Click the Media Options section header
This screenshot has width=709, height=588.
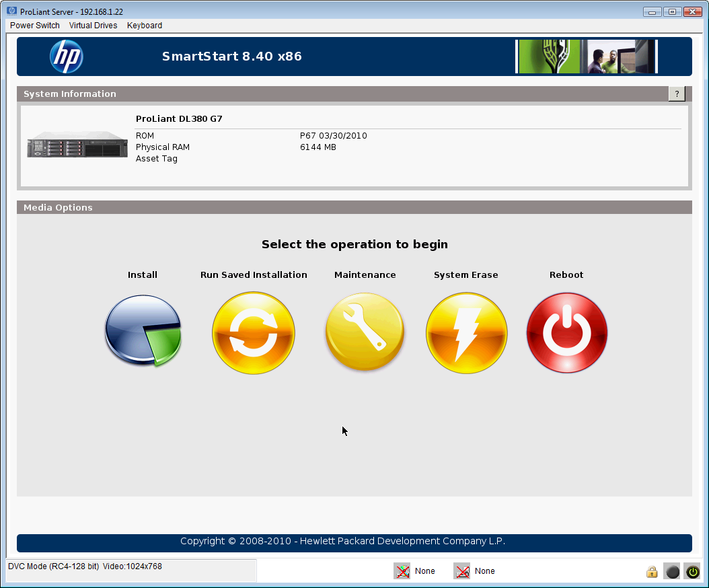pos(354,207)
